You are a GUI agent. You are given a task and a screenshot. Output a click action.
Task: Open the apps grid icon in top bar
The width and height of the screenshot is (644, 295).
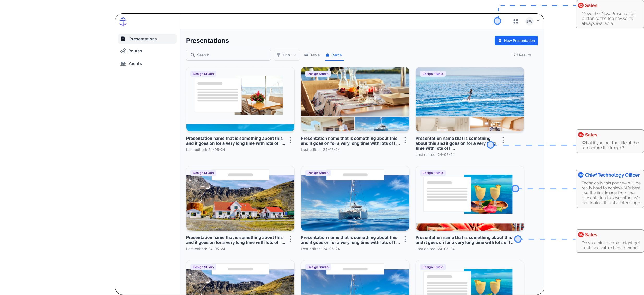pos(515,21)
